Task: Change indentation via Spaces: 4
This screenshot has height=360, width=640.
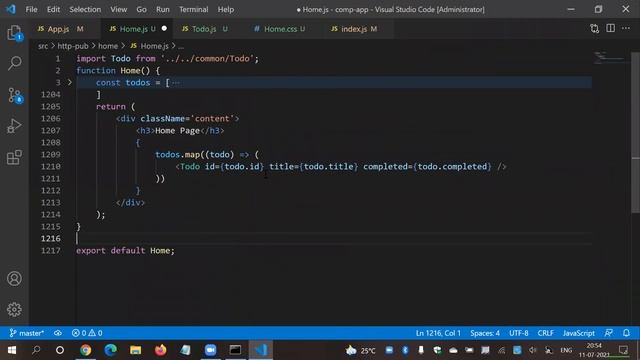Action: [x=484, y=333]
